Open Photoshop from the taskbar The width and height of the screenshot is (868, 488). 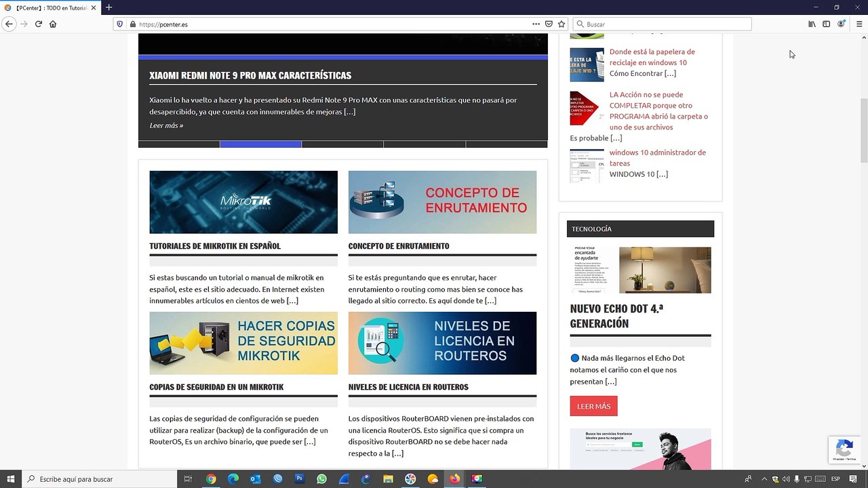click(300, 479)
